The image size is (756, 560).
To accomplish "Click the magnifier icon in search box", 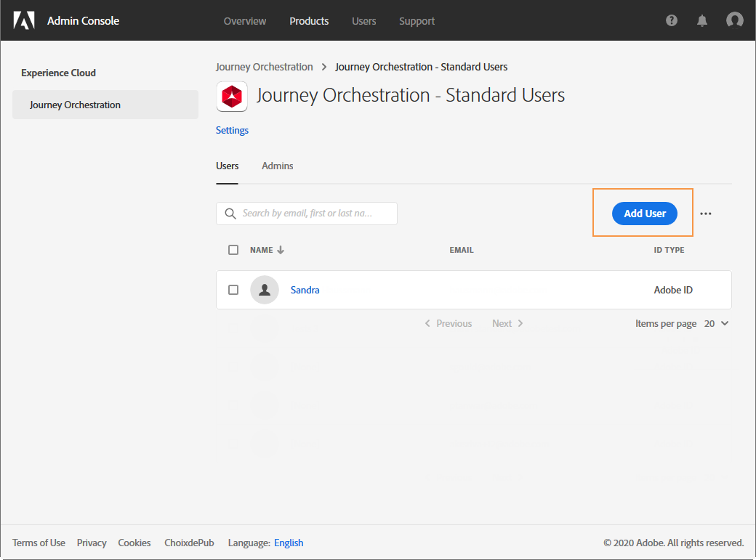I will coord(230,214).
